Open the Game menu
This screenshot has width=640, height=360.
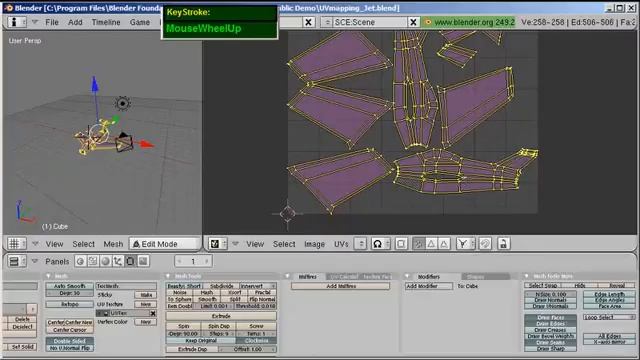pyautogui.click(x=140, y=22)
